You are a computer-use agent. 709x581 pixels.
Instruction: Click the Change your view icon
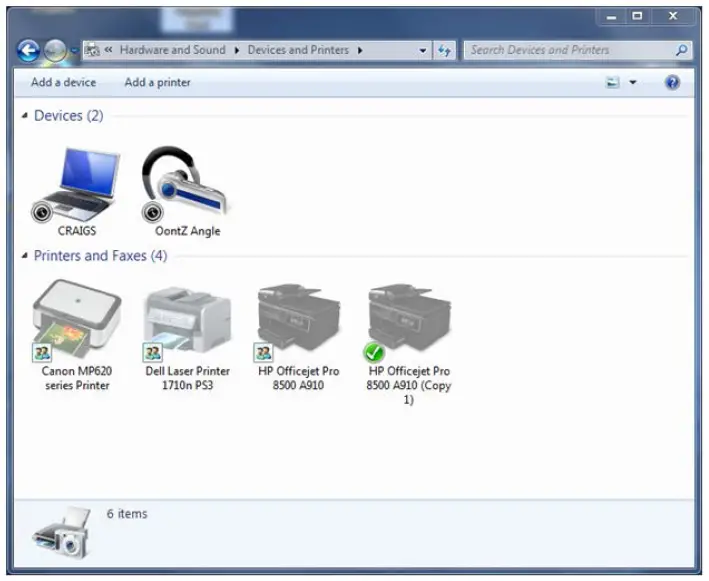612,82
